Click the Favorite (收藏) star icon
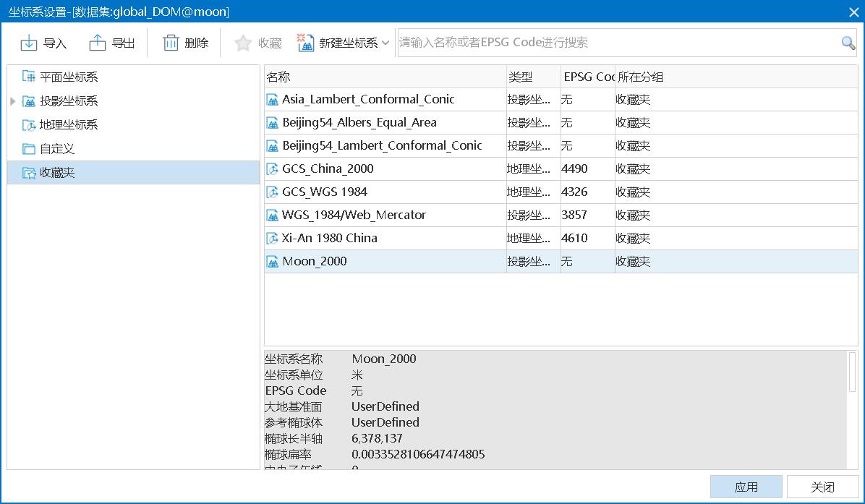865x504 pixels. pyautogui.click(x=243, y=43)
